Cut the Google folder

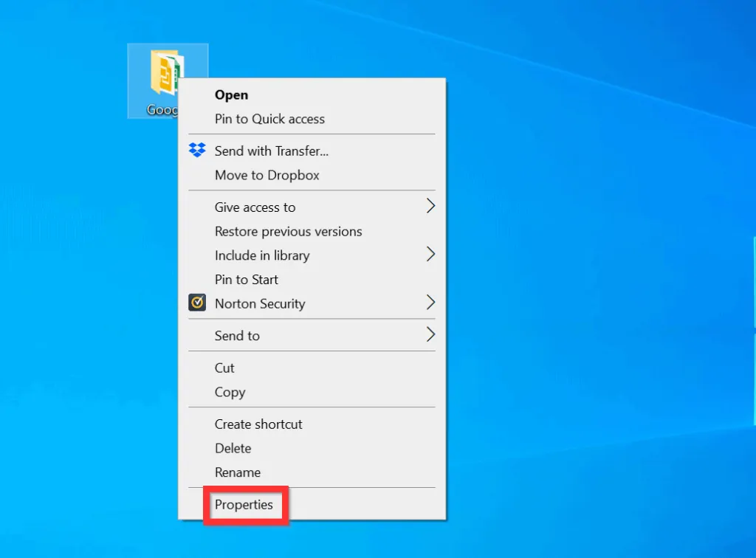224,368
